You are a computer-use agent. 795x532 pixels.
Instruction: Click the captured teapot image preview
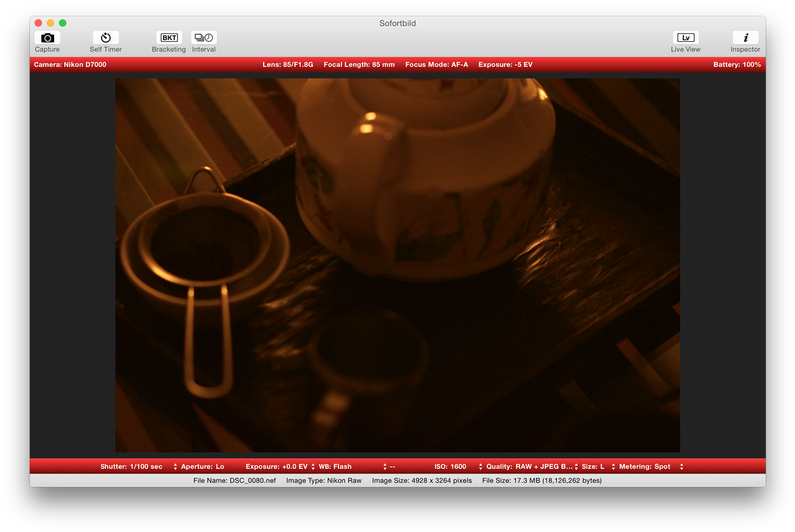click(397, 265)
